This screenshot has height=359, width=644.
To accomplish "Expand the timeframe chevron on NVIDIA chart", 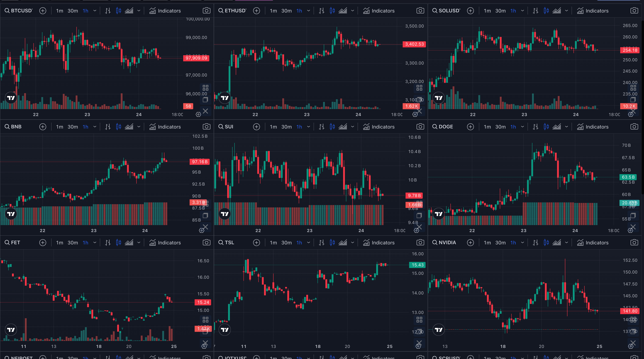I will coord(522,242).
